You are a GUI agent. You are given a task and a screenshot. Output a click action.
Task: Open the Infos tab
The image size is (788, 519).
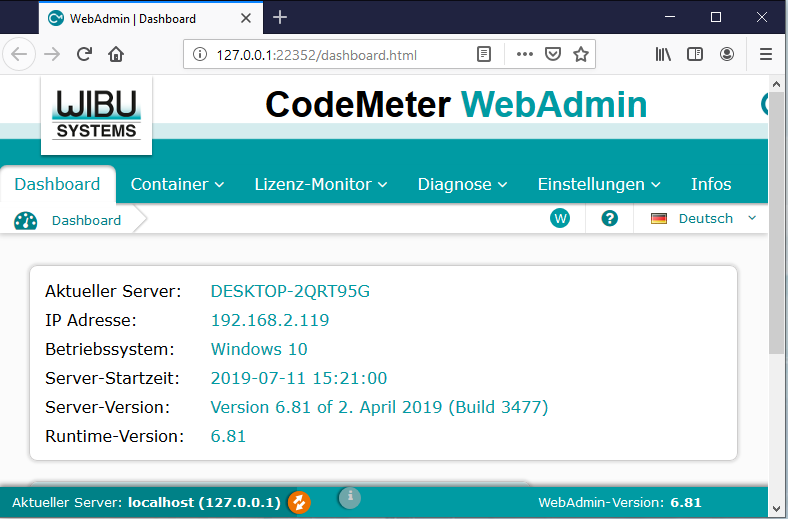711,184
